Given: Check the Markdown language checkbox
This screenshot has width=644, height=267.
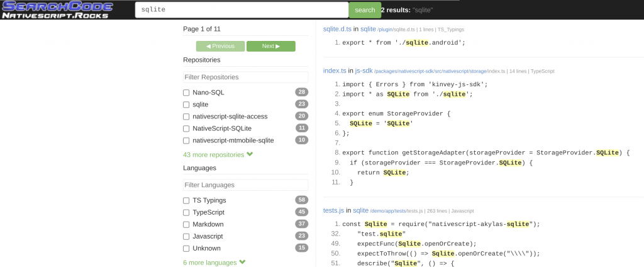Looking at the screenshot, I should coord(186,224).
